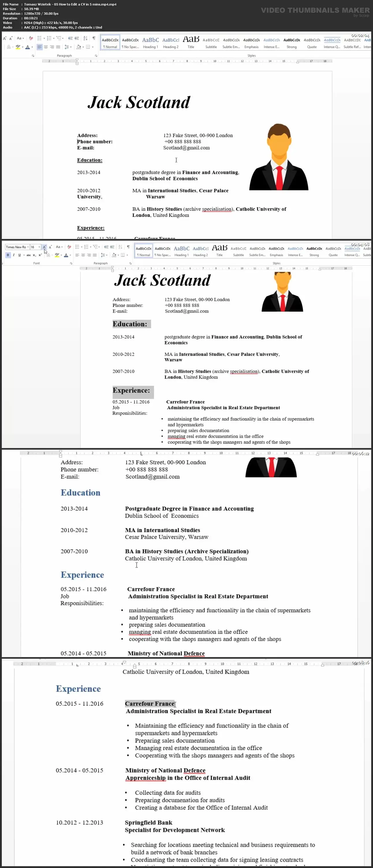This screenshot has width=373, height=868.
Task: Decrease indent in first frame ribbon
Action: [x=70, y=38]
